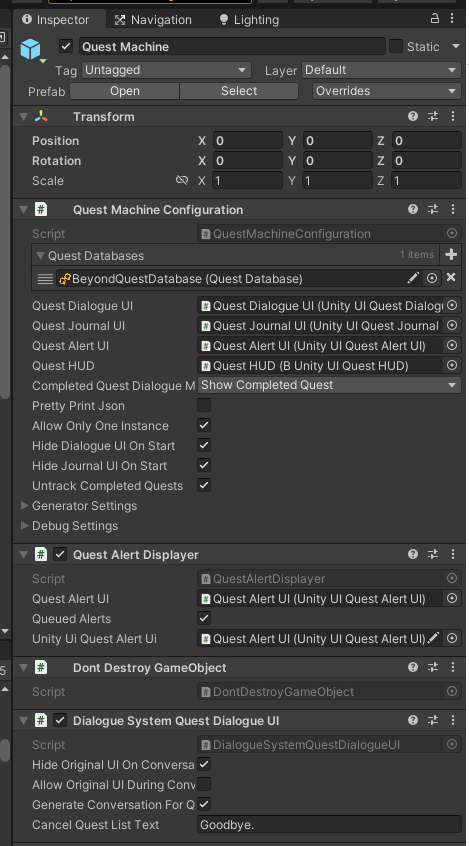Viewport: 469px width, 846px height.
Task: Open the prefab Overrides dropdown
Action: (x=386, y=91)
